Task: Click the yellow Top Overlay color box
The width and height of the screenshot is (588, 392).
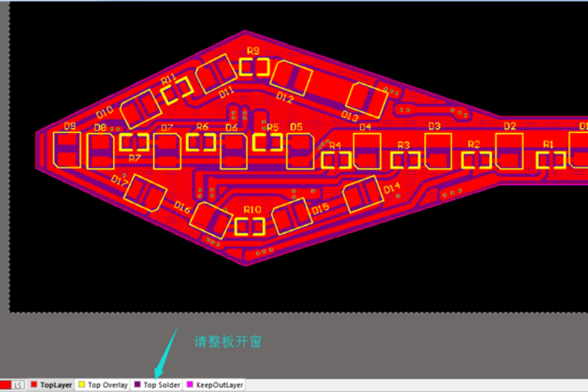Action: 81,386
